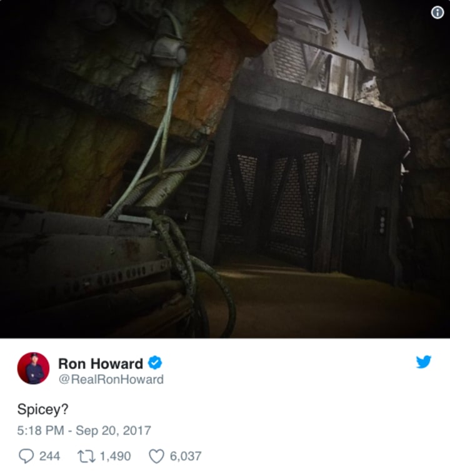Click the Sep 20, 2017 date

113,430
